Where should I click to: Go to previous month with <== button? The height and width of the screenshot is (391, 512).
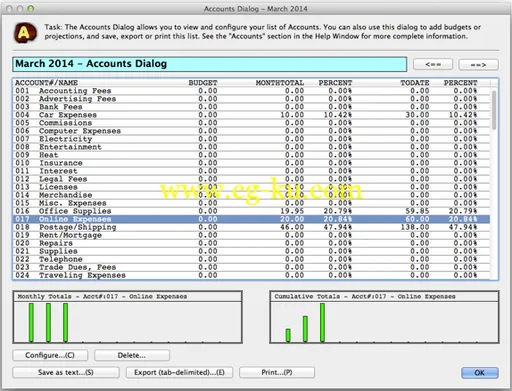433,64
